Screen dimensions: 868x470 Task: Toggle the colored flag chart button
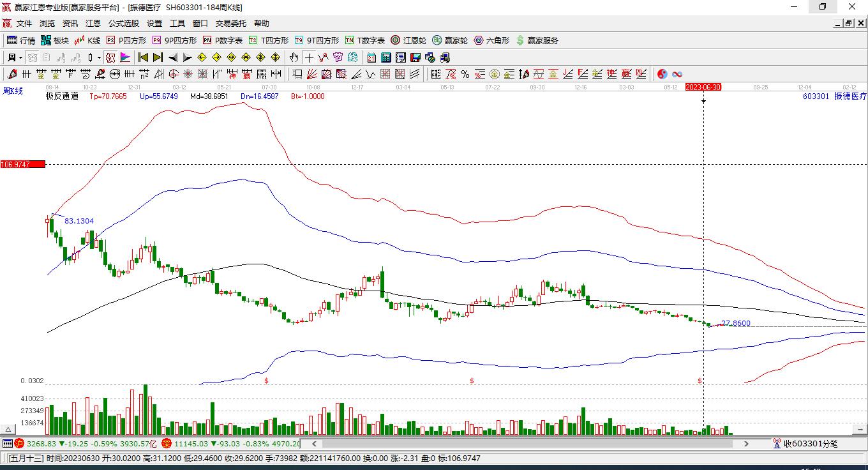(x=125, y=57)
